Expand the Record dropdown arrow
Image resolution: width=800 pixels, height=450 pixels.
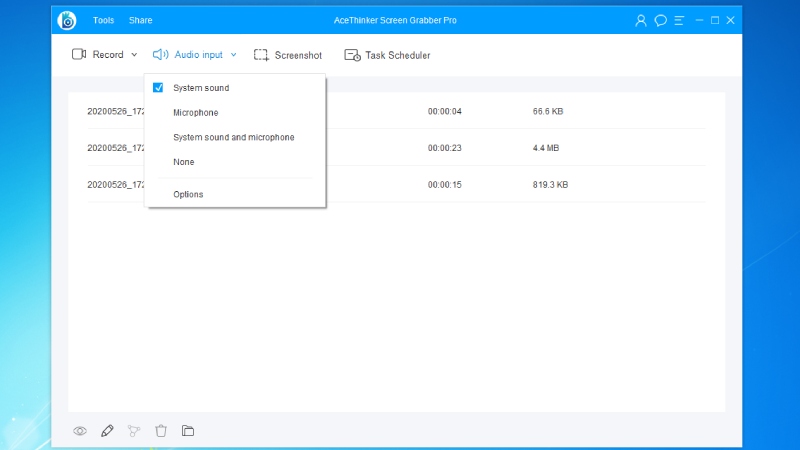pos(134,55)
